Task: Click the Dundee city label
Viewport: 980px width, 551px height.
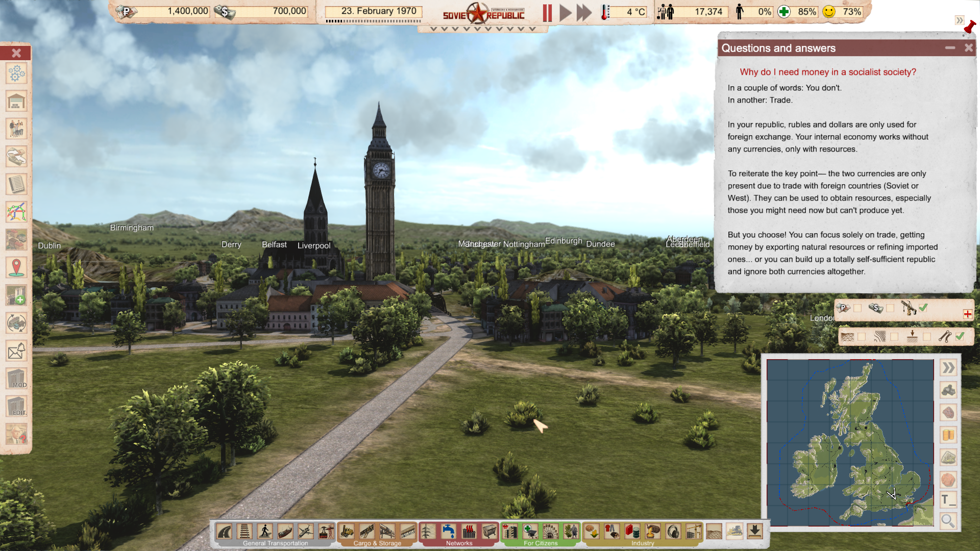Action: tap(600, 244)
